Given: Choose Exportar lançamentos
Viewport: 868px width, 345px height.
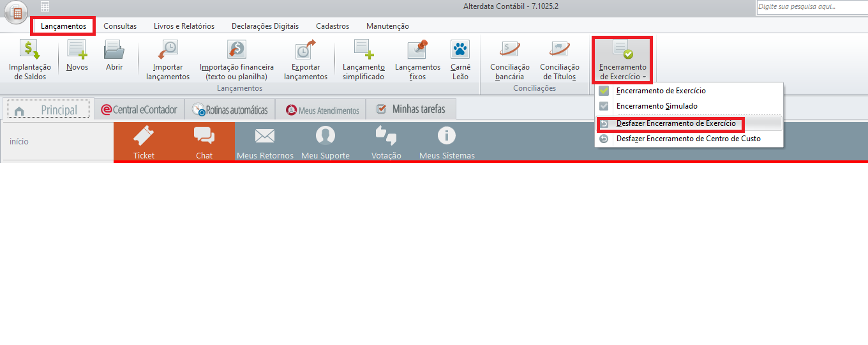Looking at the screenshot, I should 306,60.
